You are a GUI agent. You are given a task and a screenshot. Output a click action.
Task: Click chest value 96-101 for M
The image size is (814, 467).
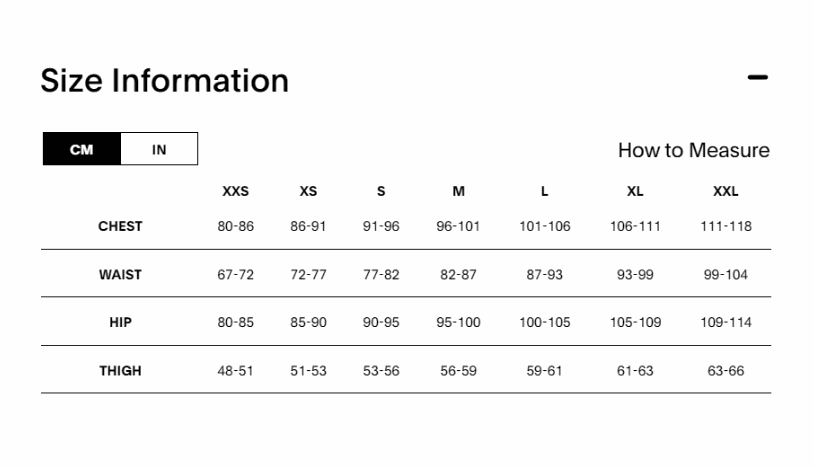tap(458, 226)
